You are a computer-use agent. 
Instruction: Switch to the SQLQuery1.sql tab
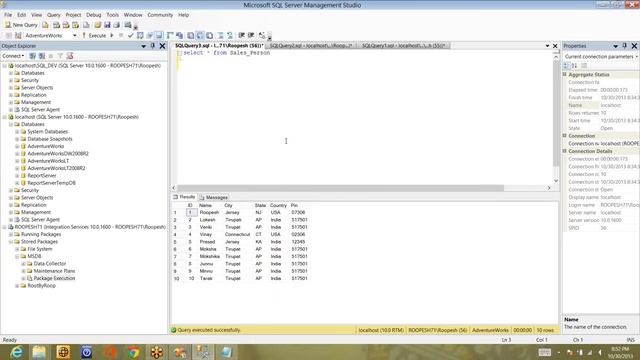click(404, 46)
